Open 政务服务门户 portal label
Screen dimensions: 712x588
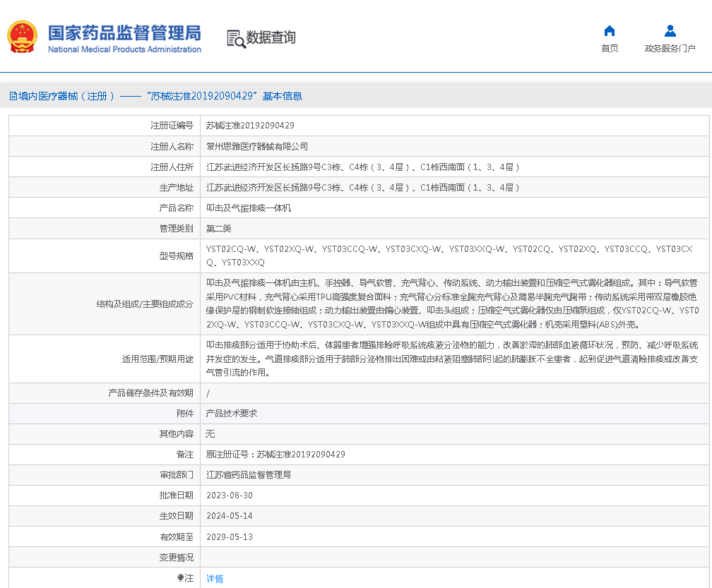(x=670, y=49)
